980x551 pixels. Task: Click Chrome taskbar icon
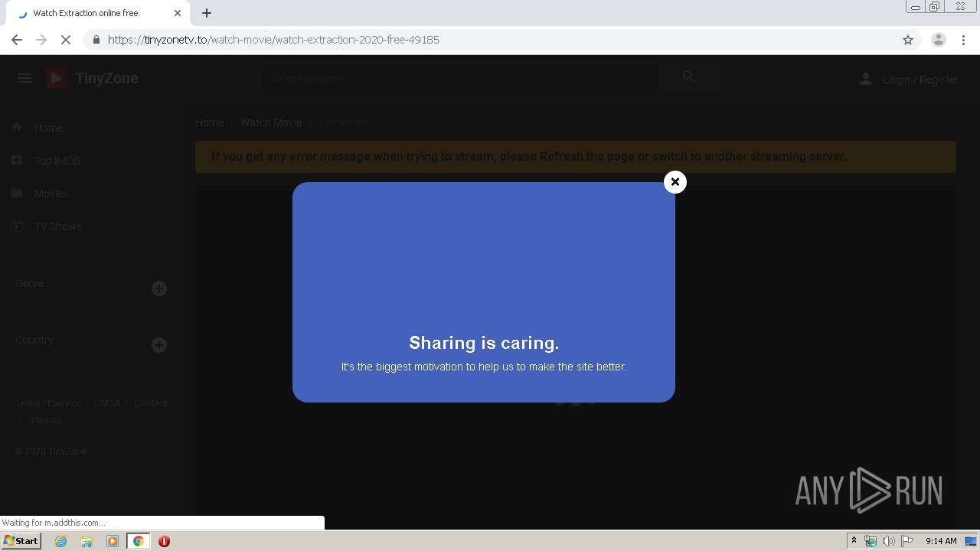(138, 541)
